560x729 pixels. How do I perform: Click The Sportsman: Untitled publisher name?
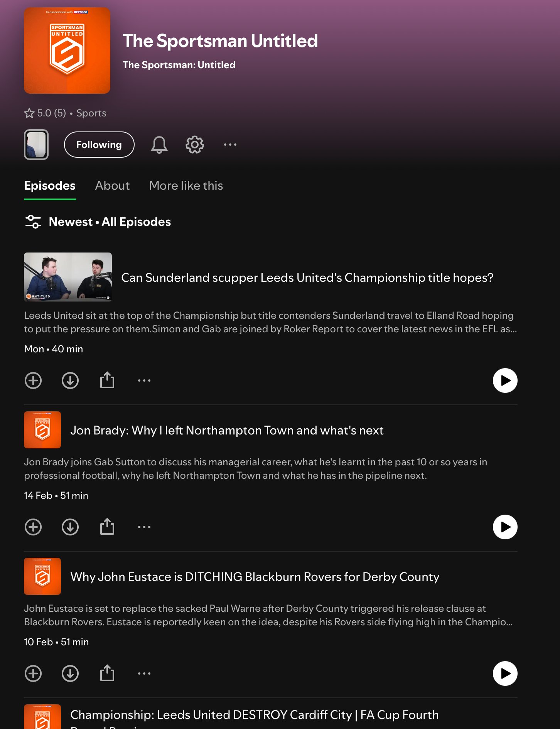179,65
